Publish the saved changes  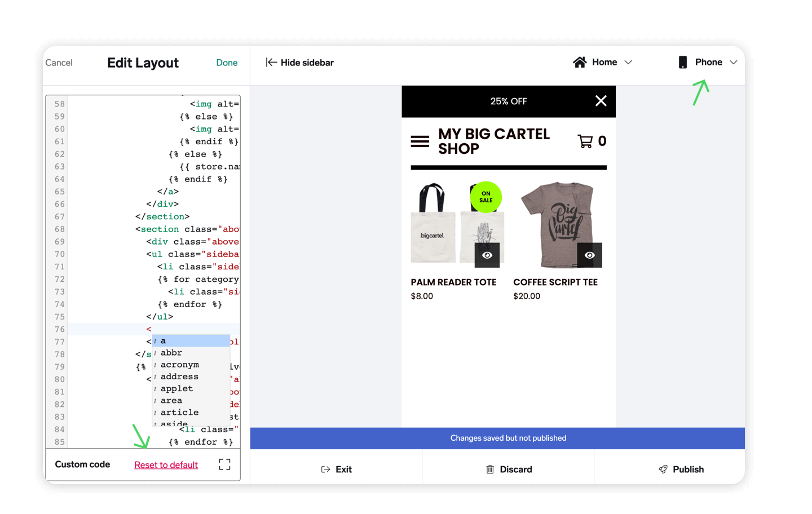point(681,469)
